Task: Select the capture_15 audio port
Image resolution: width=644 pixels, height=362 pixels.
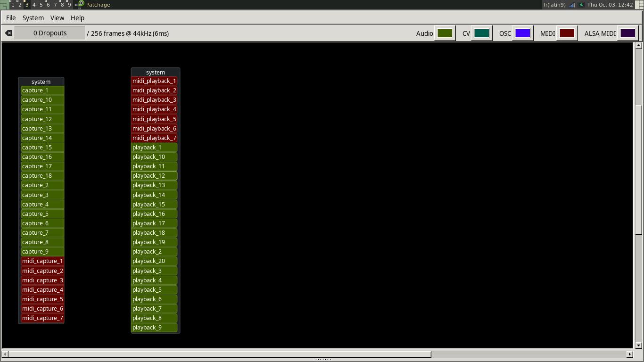Action: (x=42, y=148)
